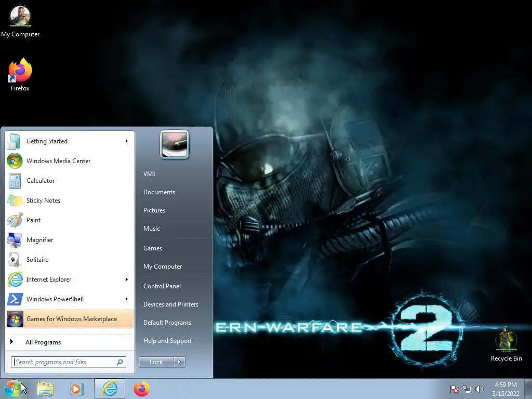
Task: Open Internet Explorer from the taskbar
Action: coord(110,389)
